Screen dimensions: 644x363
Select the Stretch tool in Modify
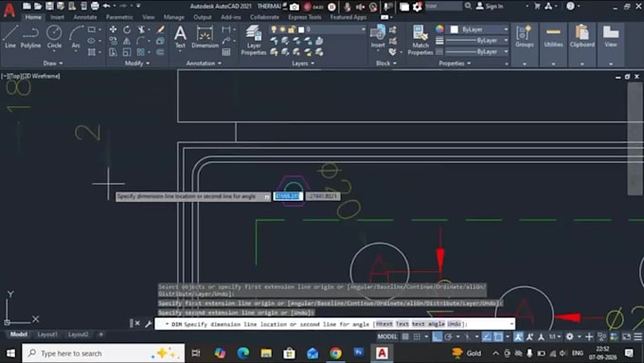click(x=113, y=52)
